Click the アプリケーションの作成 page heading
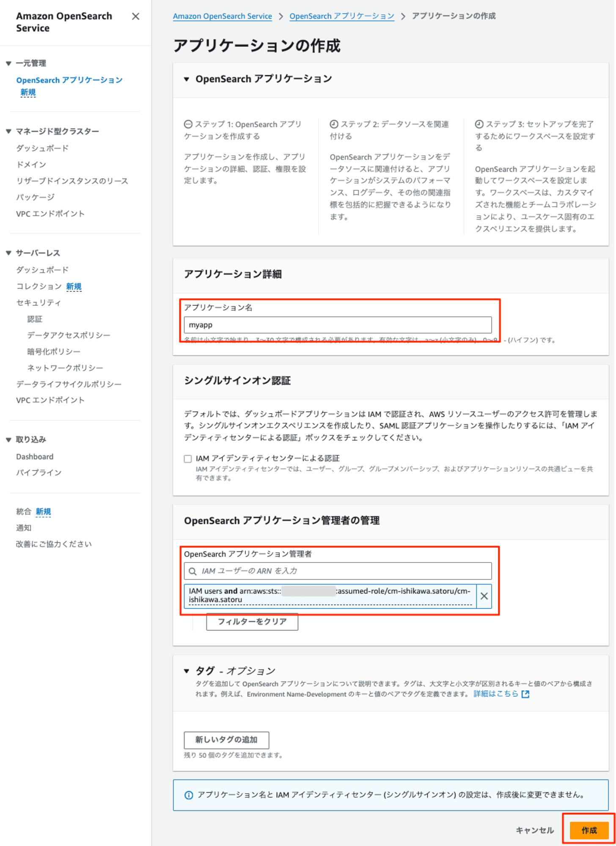Viewport: 616px width, 846px height. (257, 46)
